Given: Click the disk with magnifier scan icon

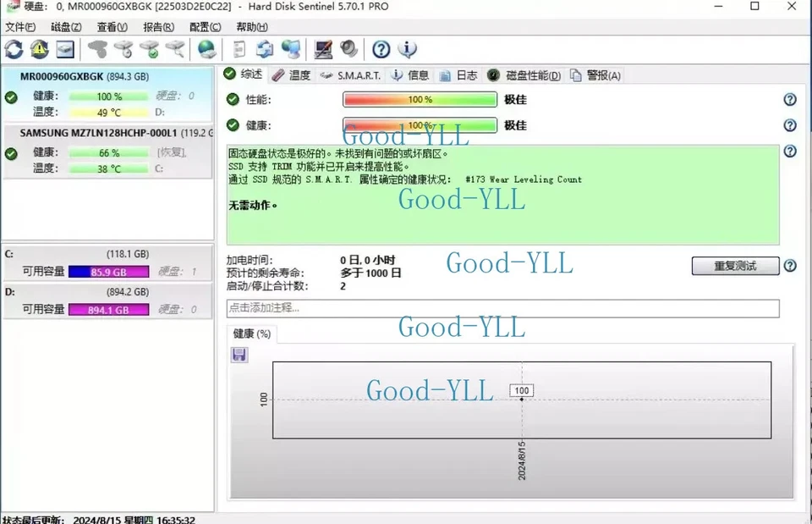Looking at the screenshot, I should (176, 49).
